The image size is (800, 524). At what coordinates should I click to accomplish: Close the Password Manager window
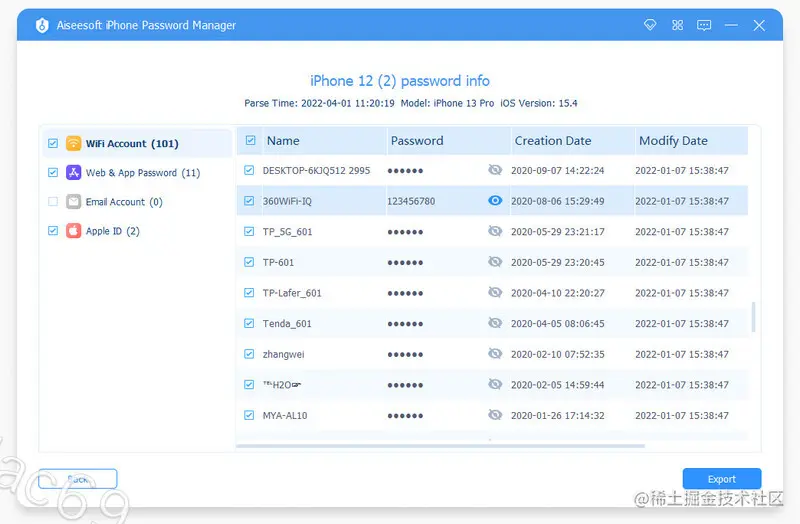tap(759, 25)
